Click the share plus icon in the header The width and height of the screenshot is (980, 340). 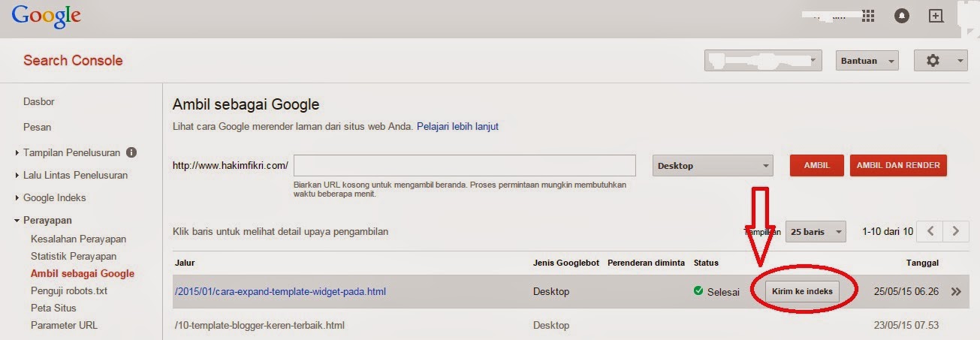tap(936, 16)
